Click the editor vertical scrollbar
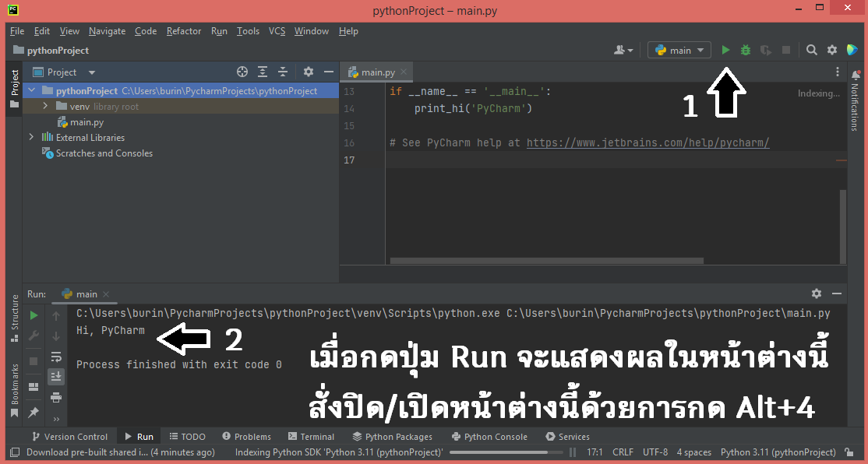This screenshot has height=464, width=868. pyautogui.click(x=842, y=227)
